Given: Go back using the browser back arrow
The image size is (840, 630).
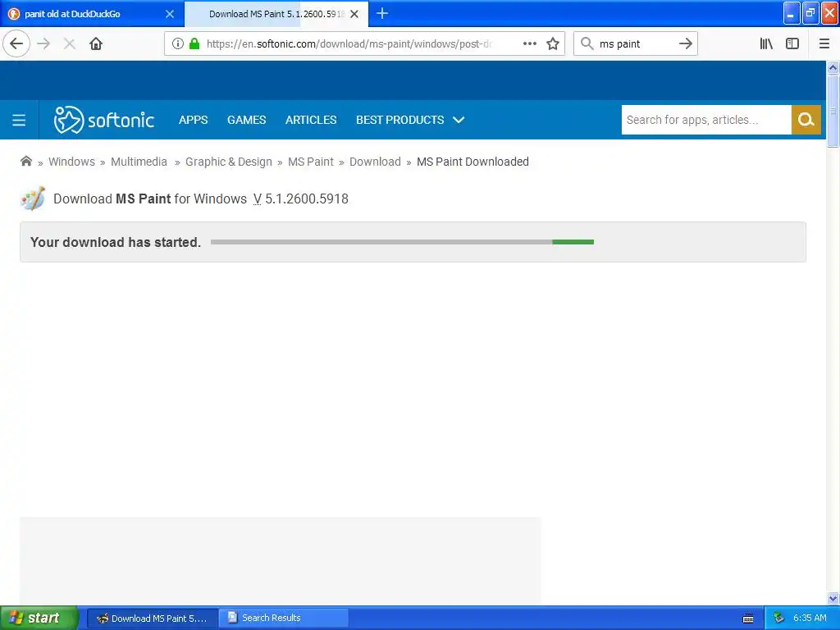Looking at the screenshot, I should [x=16, y=43].
